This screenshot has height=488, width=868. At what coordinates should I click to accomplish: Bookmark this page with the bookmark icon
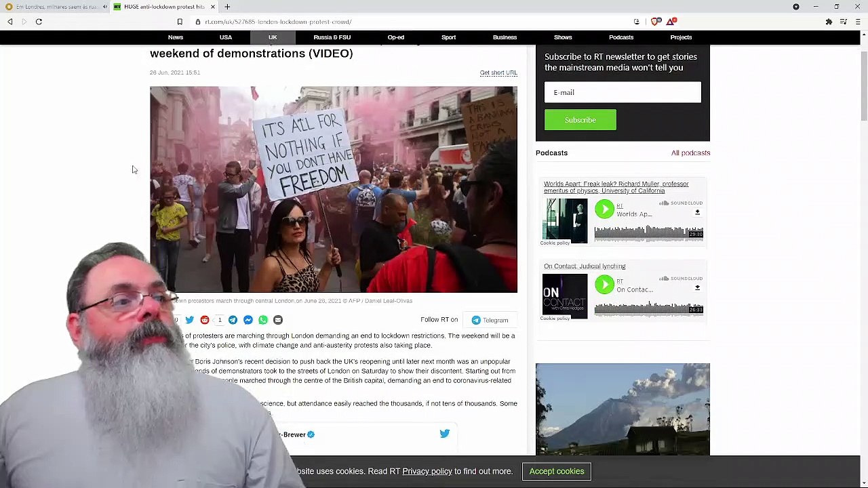coord(180,22)
